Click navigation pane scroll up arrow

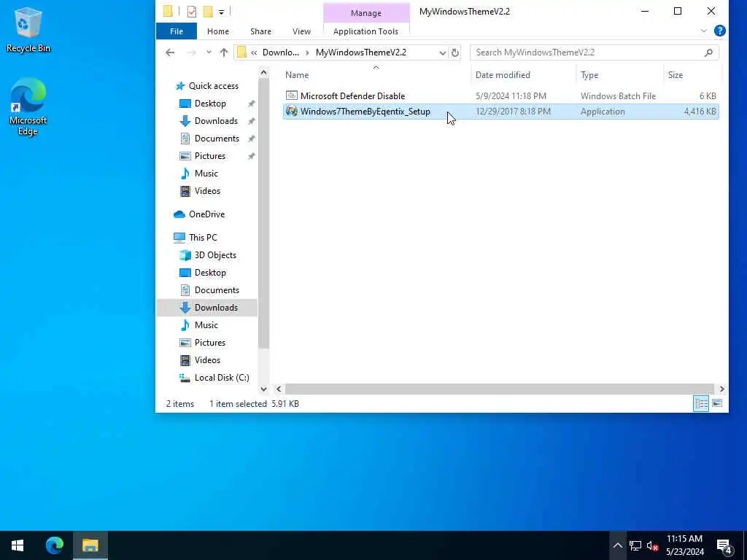(x=263, y=72)
